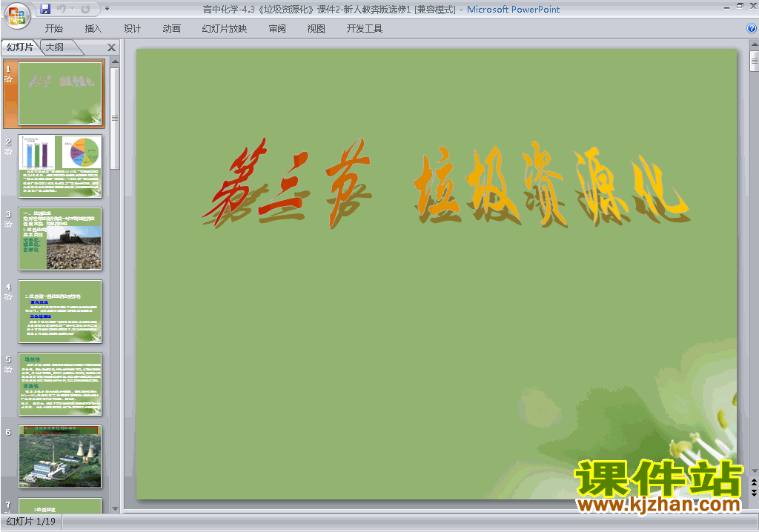Click animation star icon beside slide 2
759x532 pixels.
8,151
